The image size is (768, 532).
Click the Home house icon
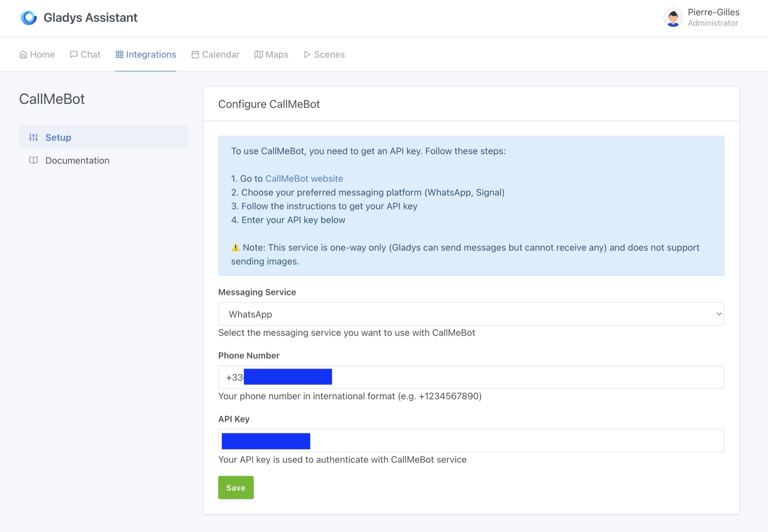[x=23, y=55]
